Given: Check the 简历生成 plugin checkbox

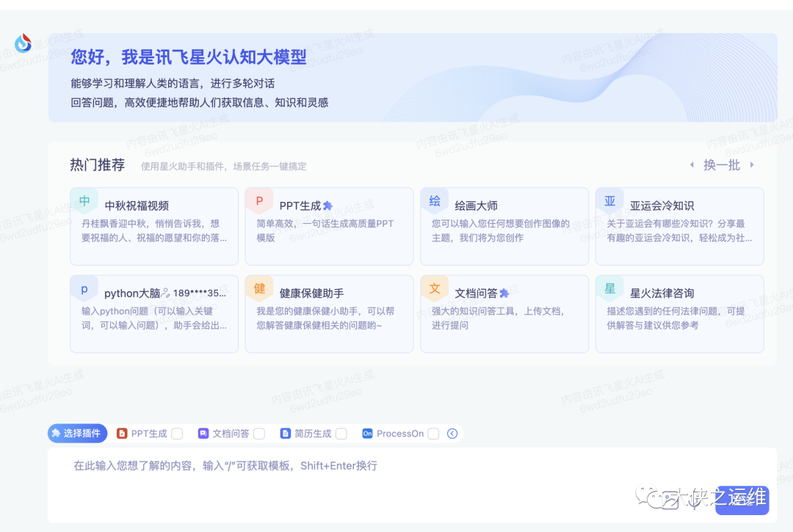Looking at the screenshot, I should click(341, 434).
